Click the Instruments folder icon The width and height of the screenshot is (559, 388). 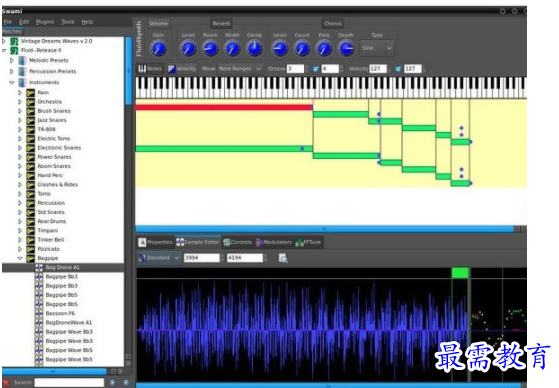pos(22,83)
